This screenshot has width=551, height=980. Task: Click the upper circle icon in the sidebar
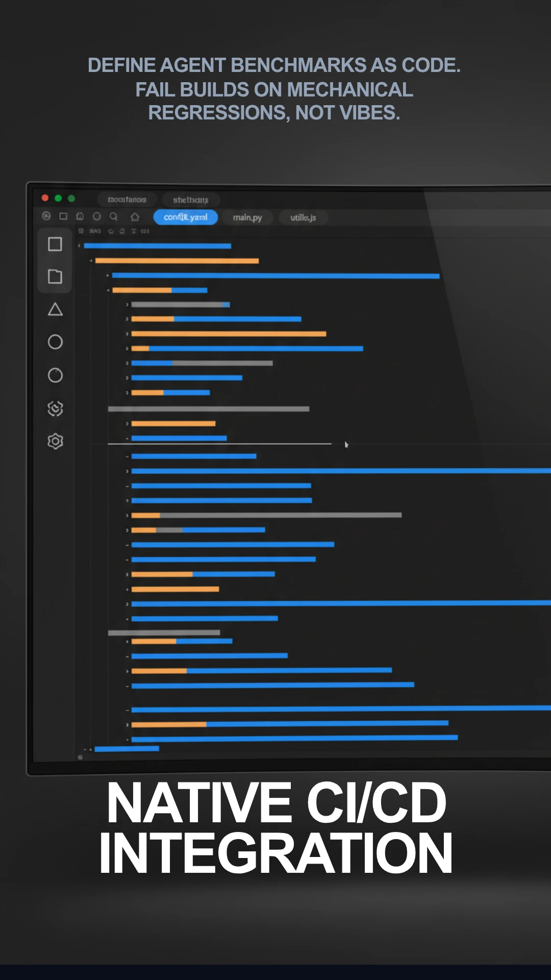55,342
